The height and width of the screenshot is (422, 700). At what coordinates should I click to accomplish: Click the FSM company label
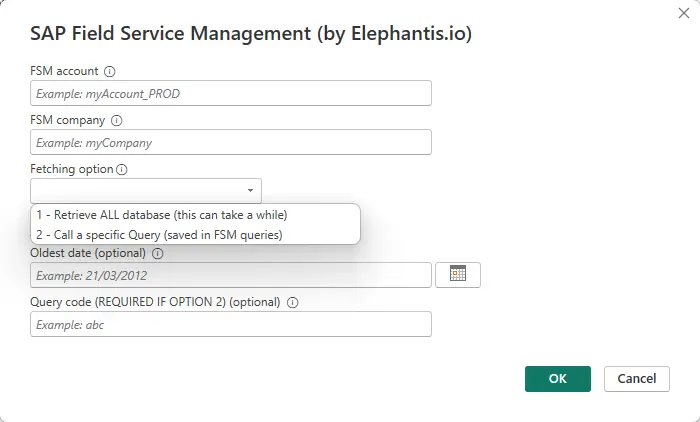pyautogui.click(x=67, y=120)
